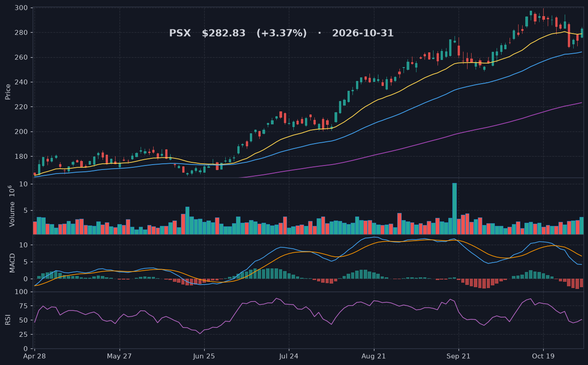The image size is (588, 365).
Task: Click the 220 price axis tick
Action: 21,107
